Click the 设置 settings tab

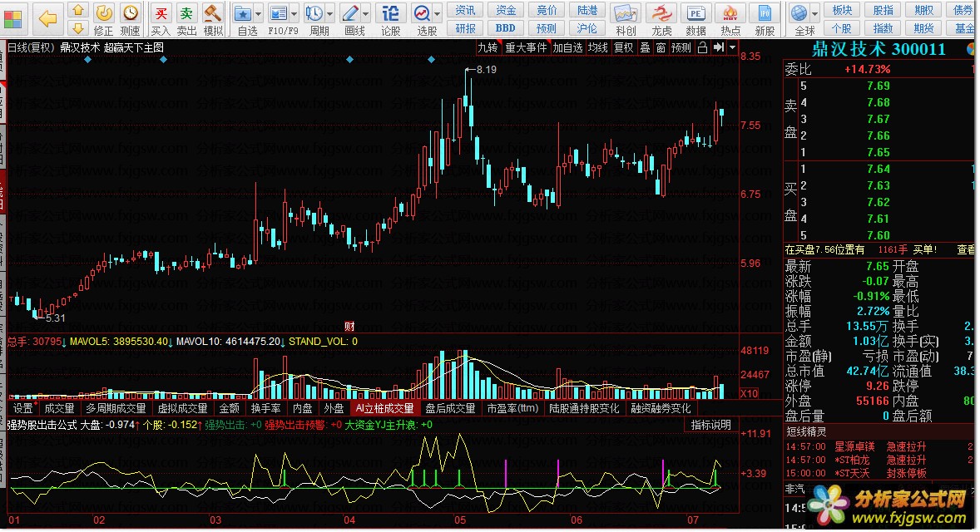(x=23, y=408)
